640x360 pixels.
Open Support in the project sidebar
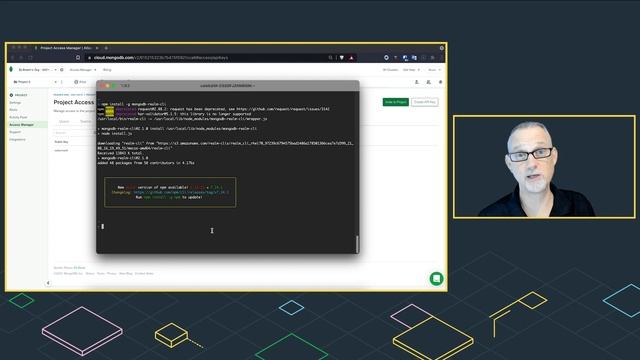pos(15,132)
